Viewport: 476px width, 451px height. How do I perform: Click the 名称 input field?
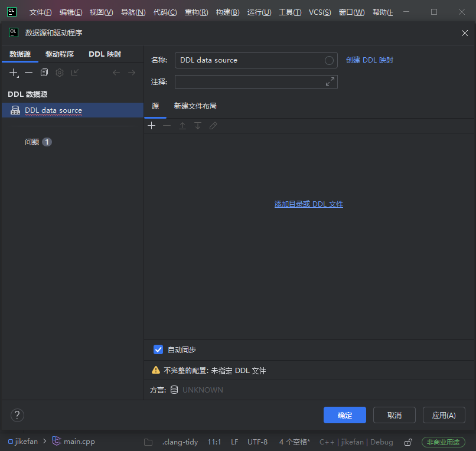coord(256,60)
